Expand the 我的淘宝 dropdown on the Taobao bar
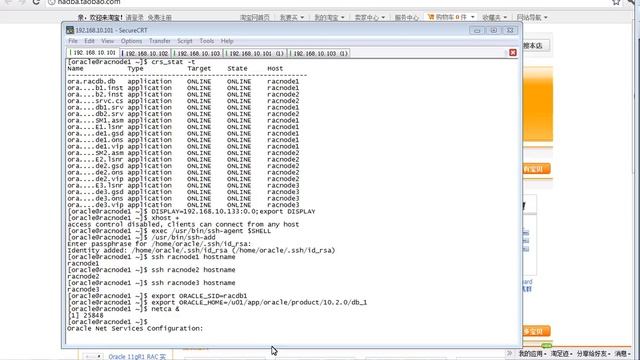Viewport: 640px width, 360px height. tap(329, 18)
